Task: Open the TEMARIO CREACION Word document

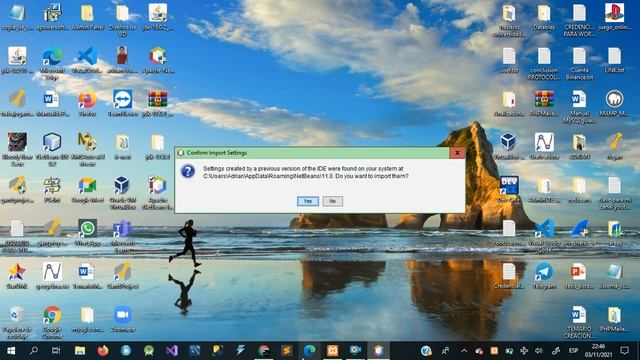Action: tap(579, 322)
